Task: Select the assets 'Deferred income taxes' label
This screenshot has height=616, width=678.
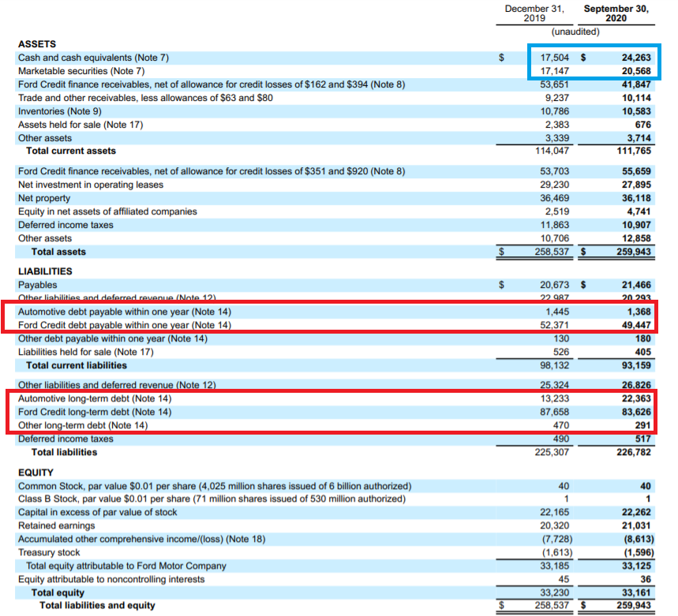Action: [x=66, y=225]
